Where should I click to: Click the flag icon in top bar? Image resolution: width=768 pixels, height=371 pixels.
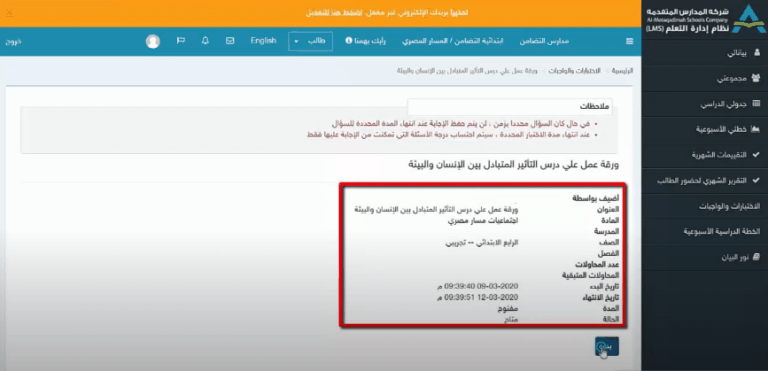tap(181, 41)
